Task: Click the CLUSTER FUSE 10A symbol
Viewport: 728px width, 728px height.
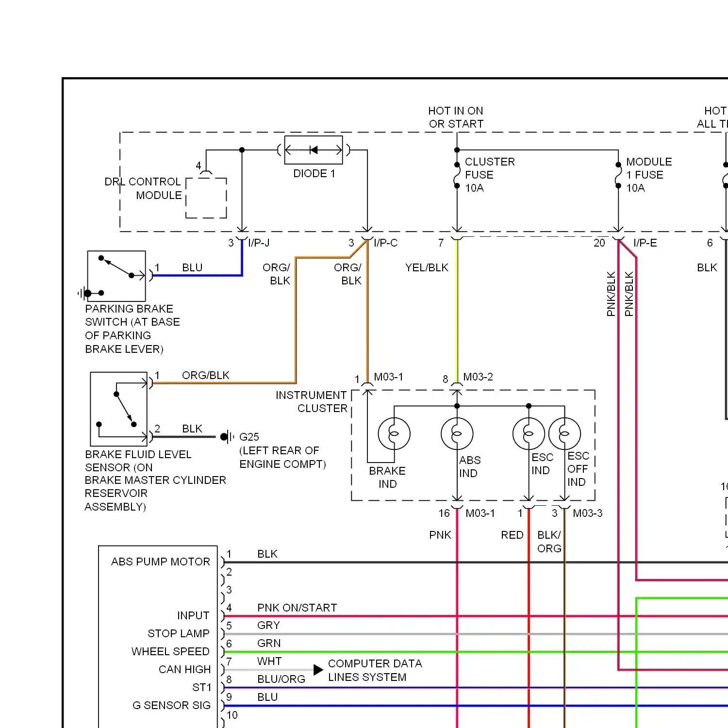Action: (457, 175)
